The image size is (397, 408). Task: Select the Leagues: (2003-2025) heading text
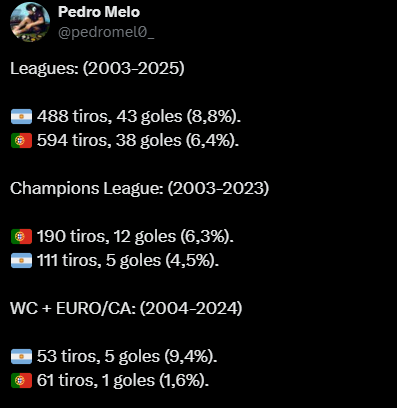[x=97, y=69]
